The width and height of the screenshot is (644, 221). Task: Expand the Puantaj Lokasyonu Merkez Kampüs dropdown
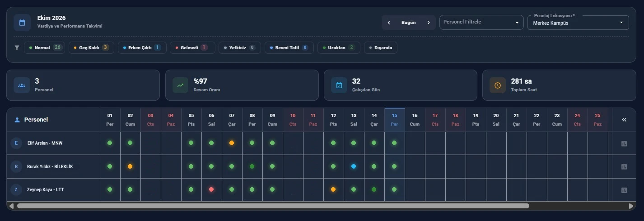(x=578, y=23)
